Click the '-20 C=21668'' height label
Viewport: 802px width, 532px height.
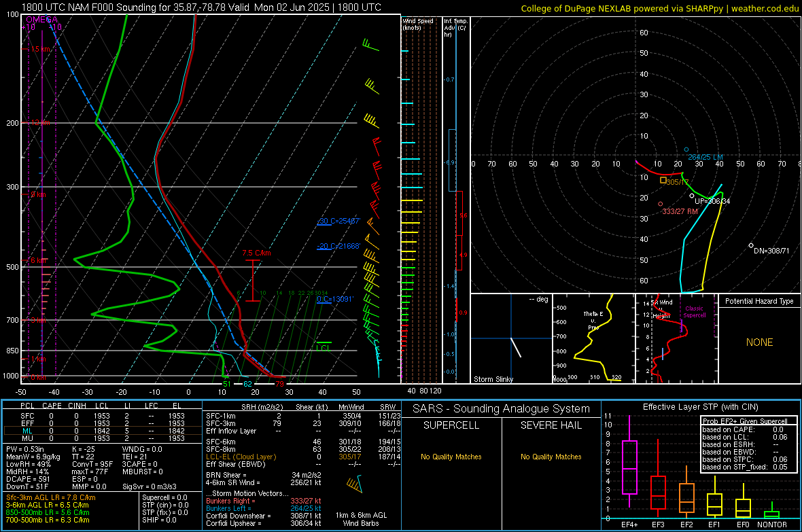click(338, 246)
